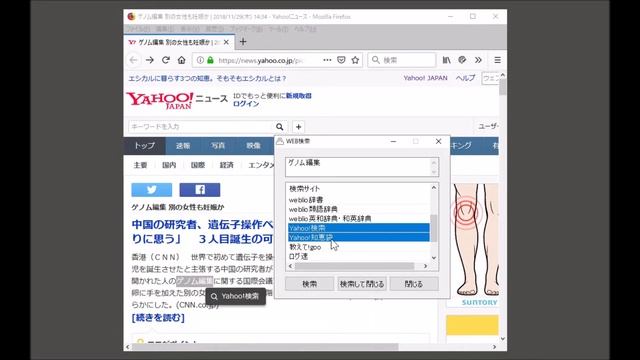
Task: Go forward using Firefox forward arrow
Action: tap(150, 60)
